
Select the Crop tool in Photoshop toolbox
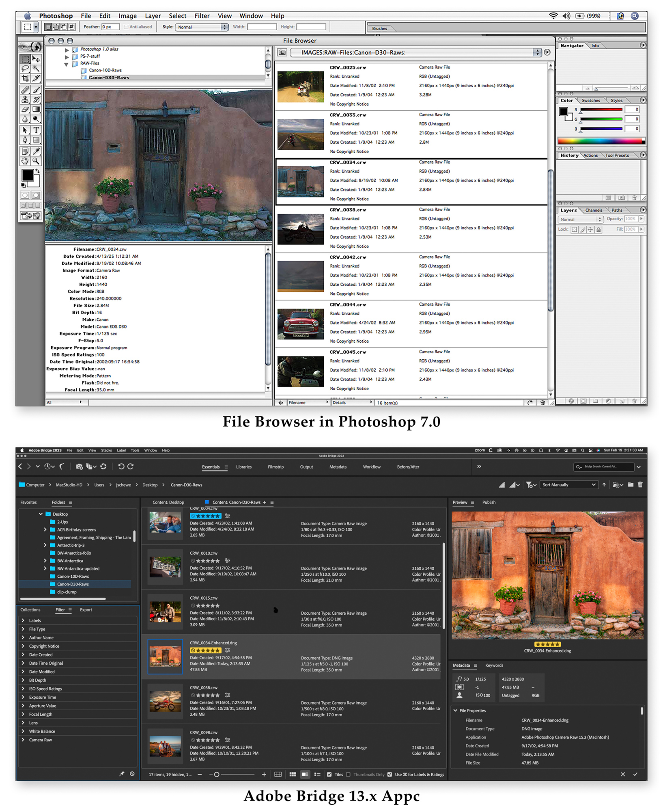click(25, 78)
